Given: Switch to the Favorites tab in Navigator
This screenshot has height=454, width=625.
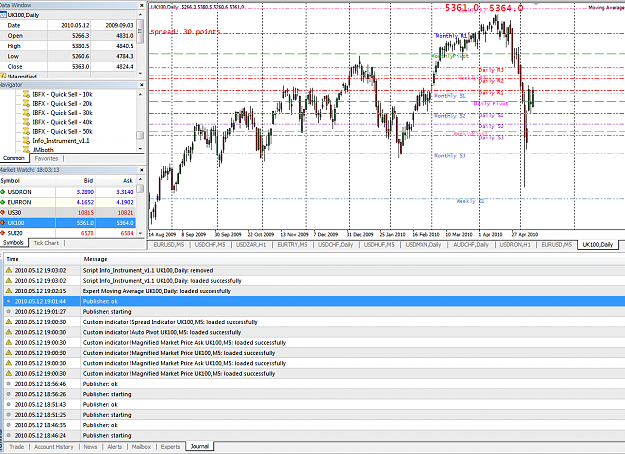Looking at the screenshot, I should (46, 158).
